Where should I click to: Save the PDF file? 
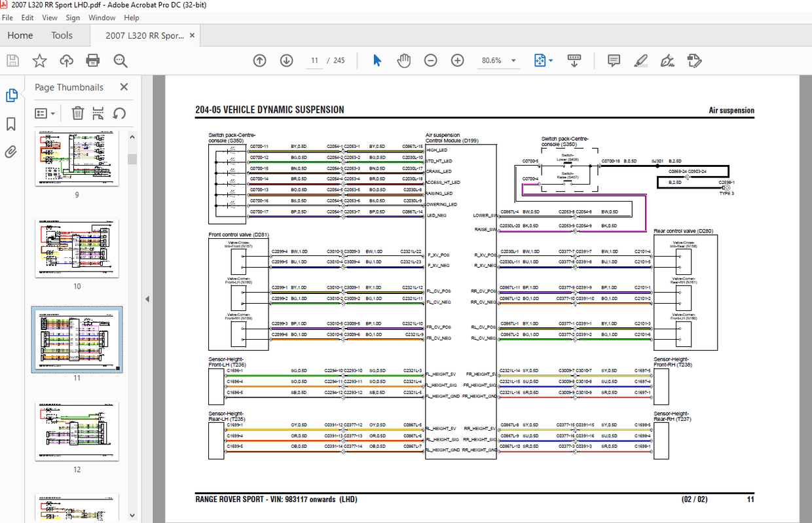13,60
